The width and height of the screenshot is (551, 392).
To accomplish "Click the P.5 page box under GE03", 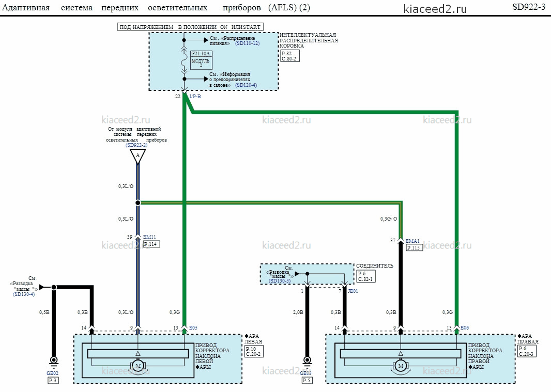I will [307, 381].
